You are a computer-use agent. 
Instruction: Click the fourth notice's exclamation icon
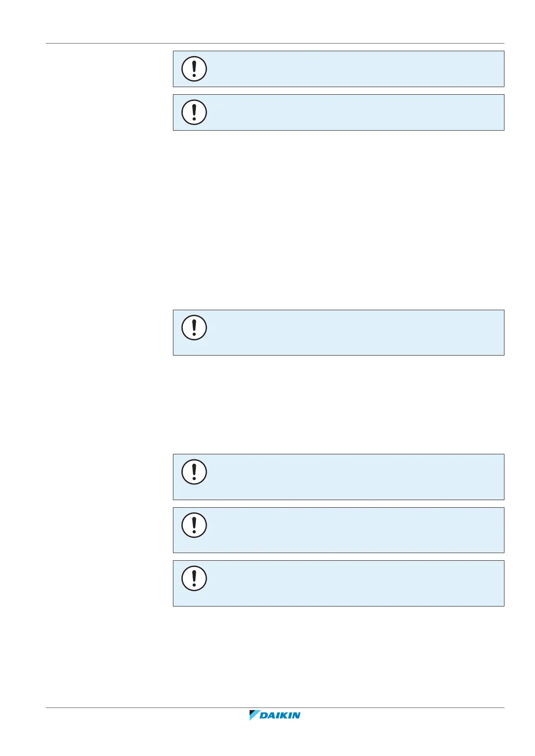[194, 472]
